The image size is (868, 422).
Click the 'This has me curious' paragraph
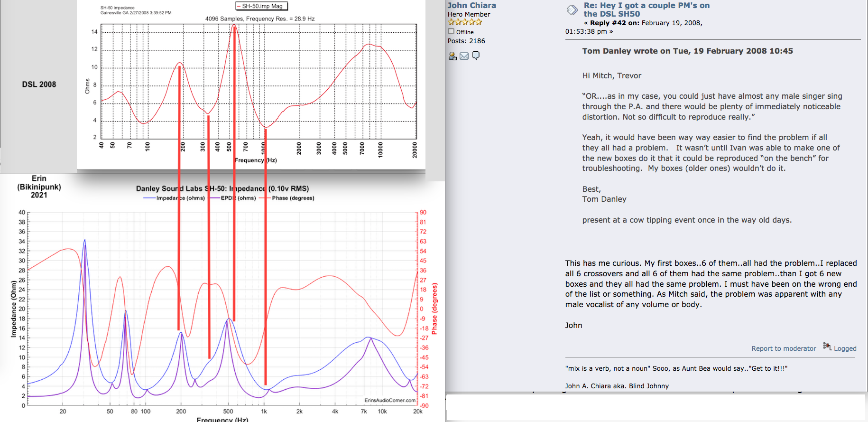point(711,284)
